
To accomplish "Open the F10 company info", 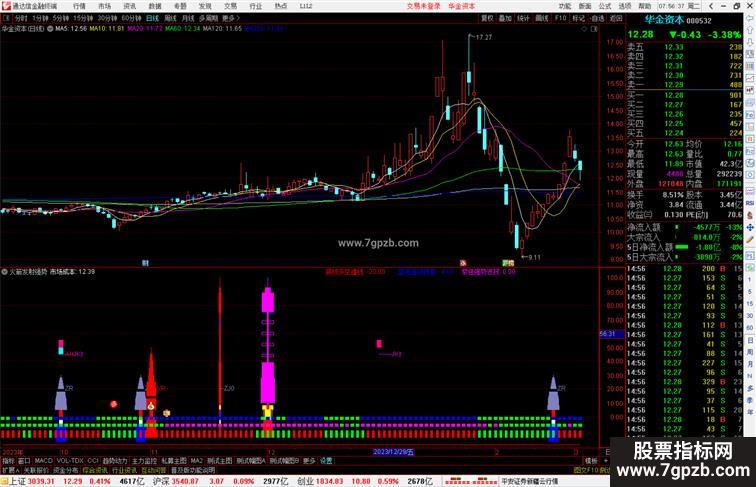I will tap(560, 18).
